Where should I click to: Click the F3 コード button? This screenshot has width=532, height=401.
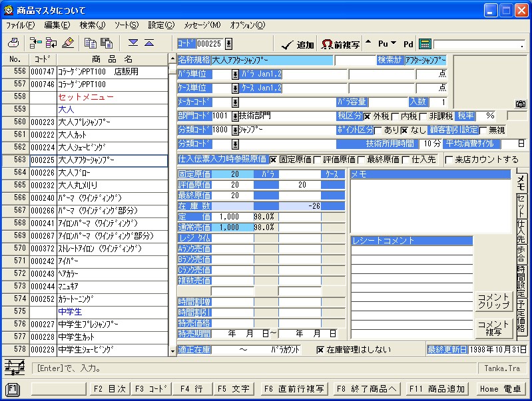(x=151, y=389)
